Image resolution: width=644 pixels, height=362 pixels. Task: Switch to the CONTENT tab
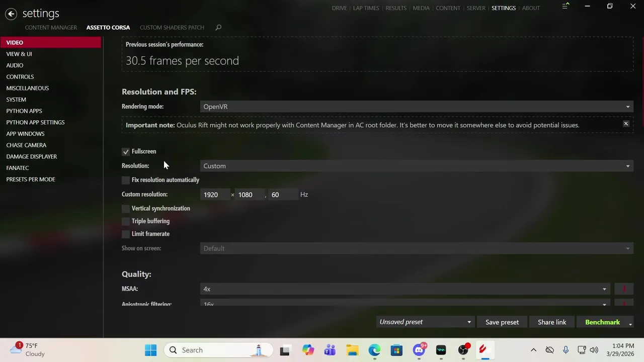448,8
